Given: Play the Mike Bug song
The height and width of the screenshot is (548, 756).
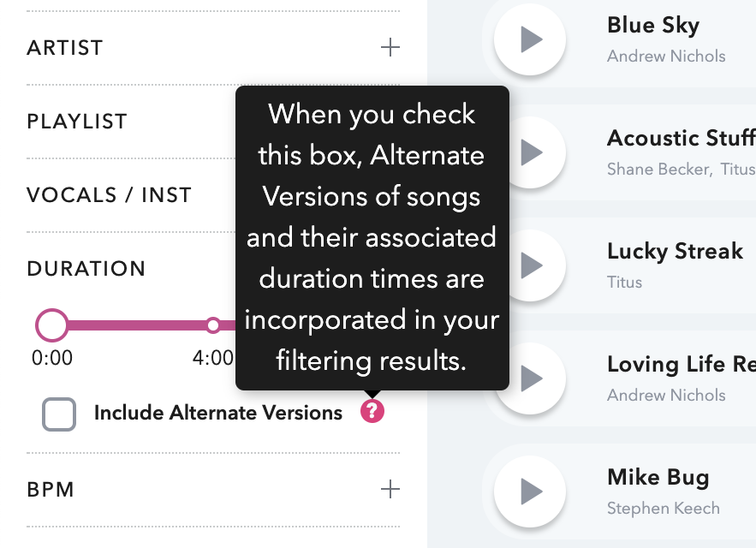Looking at the screenshot, I should pos(530,491).
